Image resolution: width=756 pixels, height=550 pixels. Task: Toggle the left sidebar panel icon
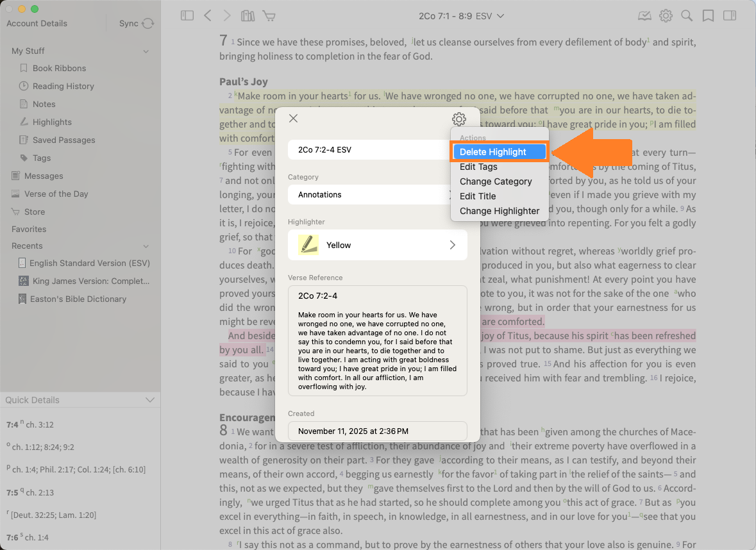coord(187,16)
